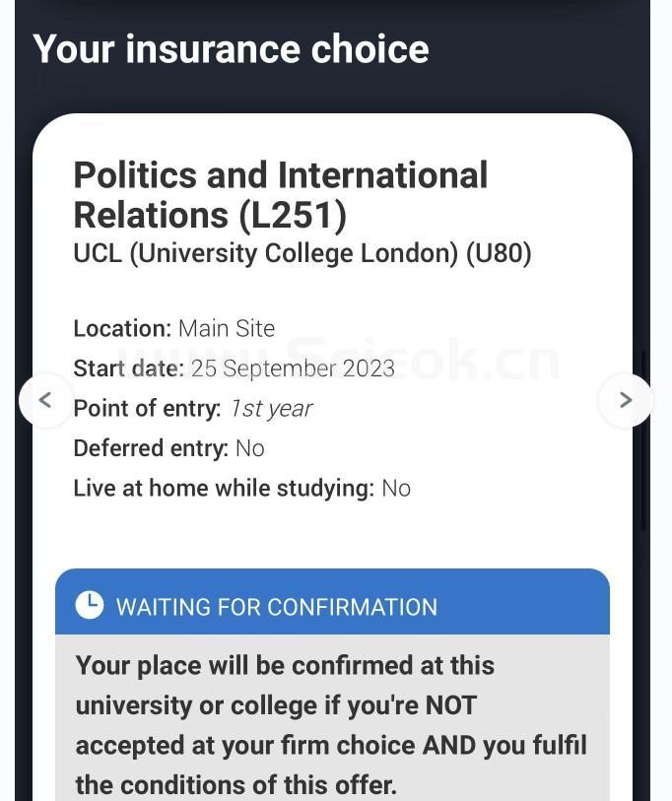Click the "Location:" field label
The height and width of the screenshot is (801, 672).
122,328
